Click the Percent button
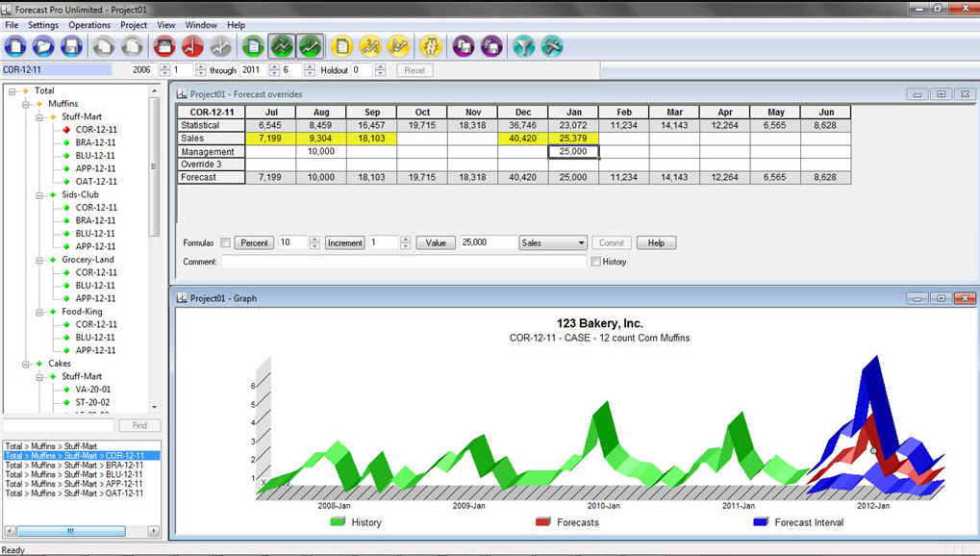The width and height of the screenshot is (980, 556). (x=254, y=243)
